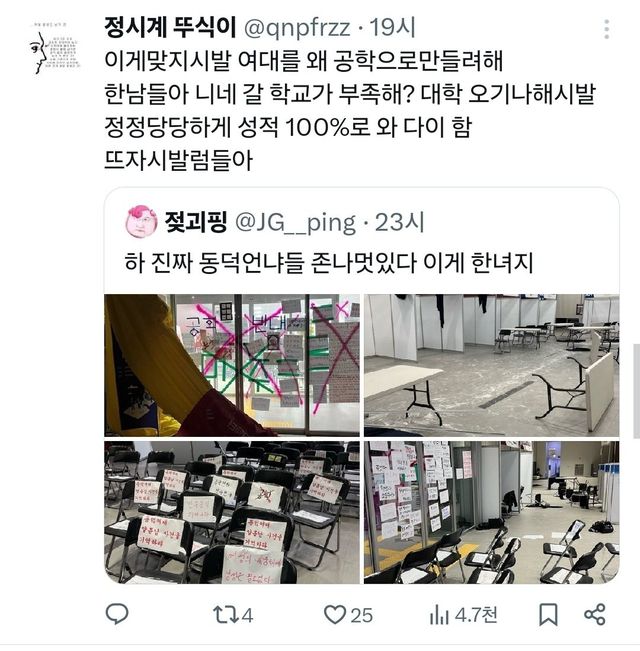Open the 23시 quoted tweet timestamp

[399, 222]
